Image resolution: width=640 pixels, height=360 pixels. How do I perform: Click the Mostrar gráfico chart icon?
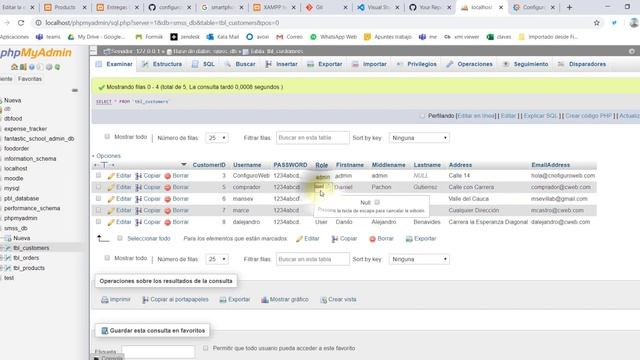(264, 300)
